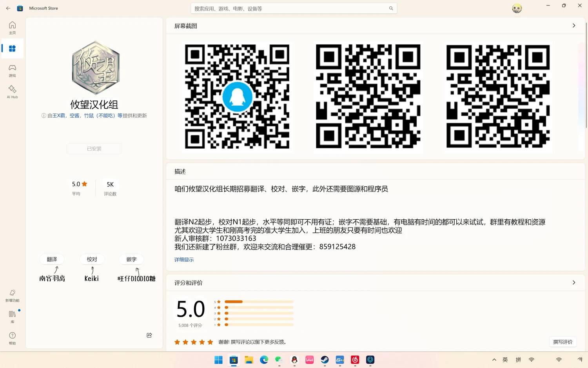The width and height of the screenshot is (588, 368).
Task: Click the back arrow in title bar
Action: [x=8, y=8]
